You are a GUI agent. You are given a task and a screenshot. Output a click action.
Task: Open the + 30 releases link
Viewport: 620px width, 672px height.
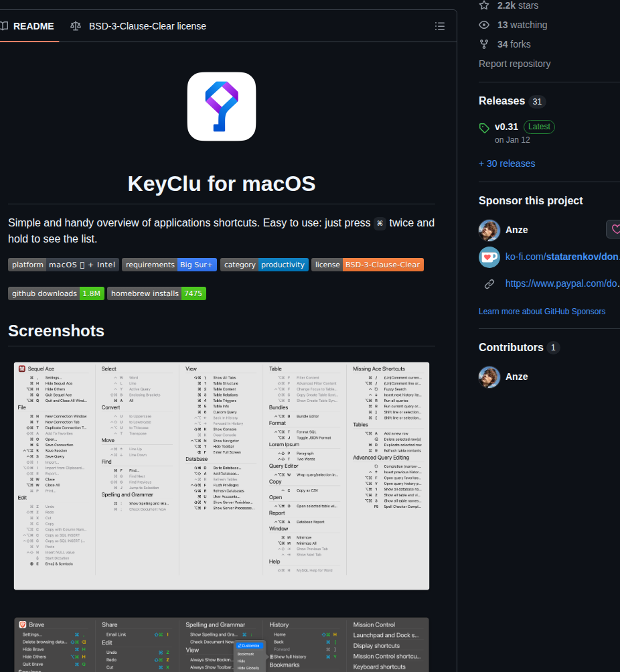click(x=507, y=163)
